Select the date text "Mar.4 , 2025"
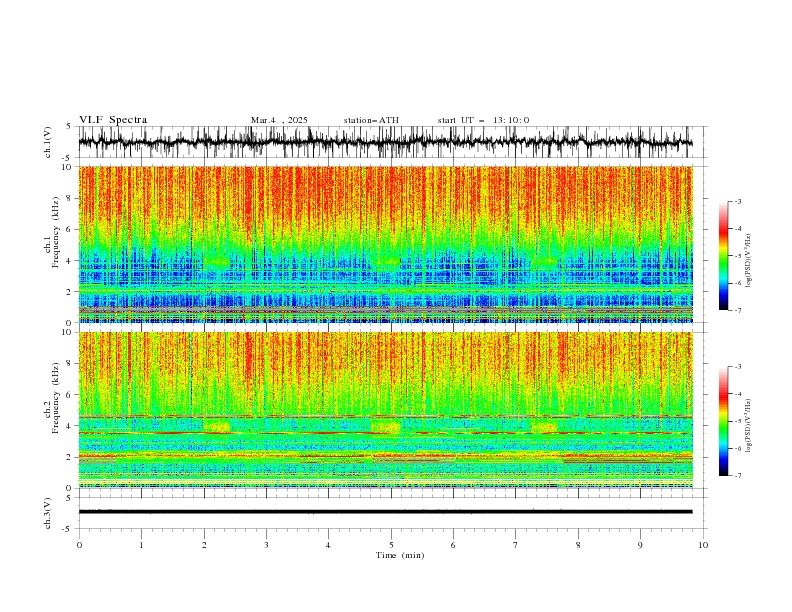 point(279,120)
